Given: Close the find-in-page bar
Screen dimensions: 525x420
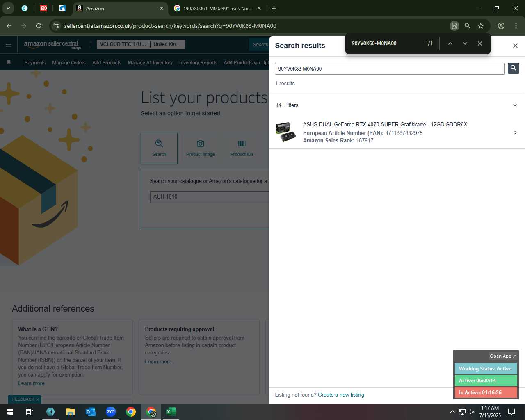Looking at the screenshot, I should point(479,43).
